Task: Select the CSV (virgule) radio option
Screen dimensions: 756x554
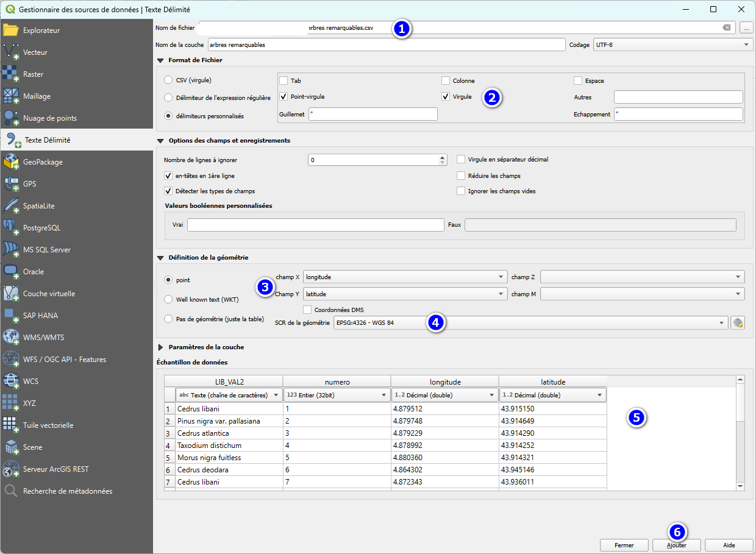Action: click(x=168, y=80)
